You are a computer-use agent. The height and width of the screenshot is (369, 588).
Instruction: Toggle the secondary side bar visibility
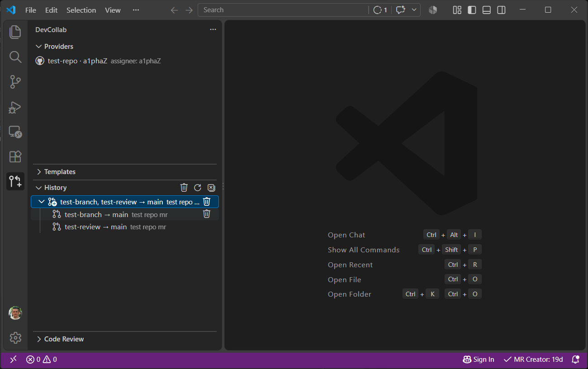coord(501,10)
